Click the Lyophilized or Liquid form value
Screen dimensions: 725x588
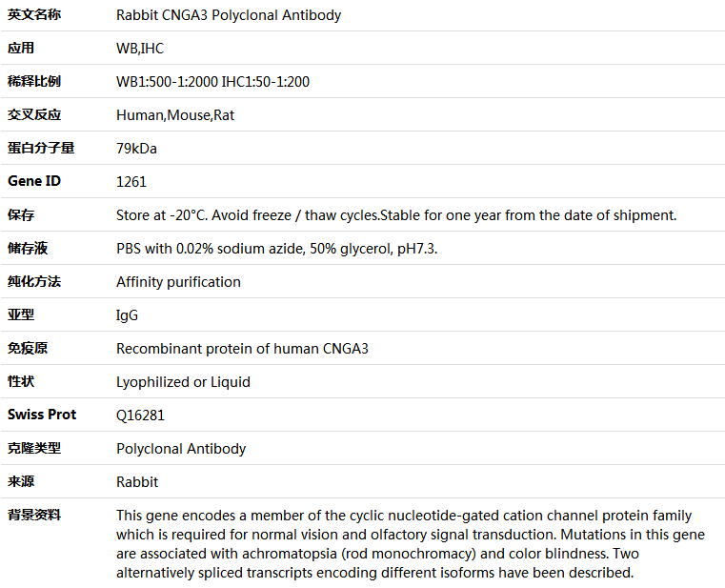point(183,382)
